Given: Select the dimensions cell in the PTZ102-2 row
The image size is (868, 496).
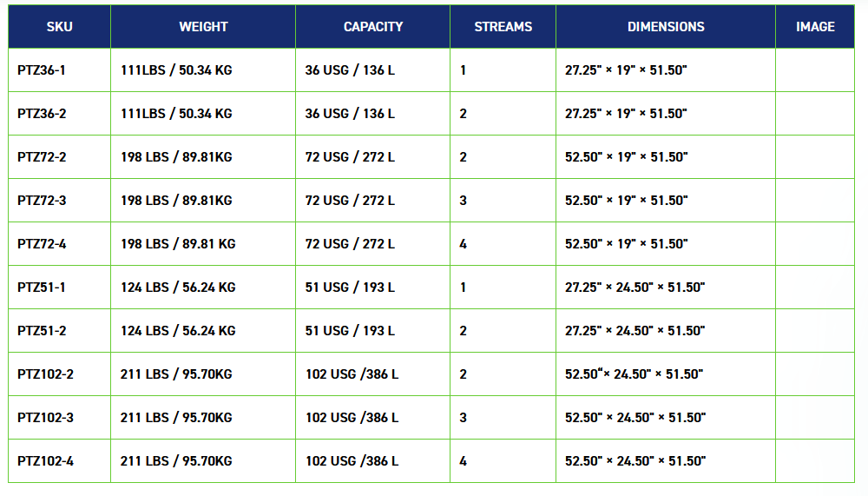Looking at the screenshot, I should click(634, 374).
